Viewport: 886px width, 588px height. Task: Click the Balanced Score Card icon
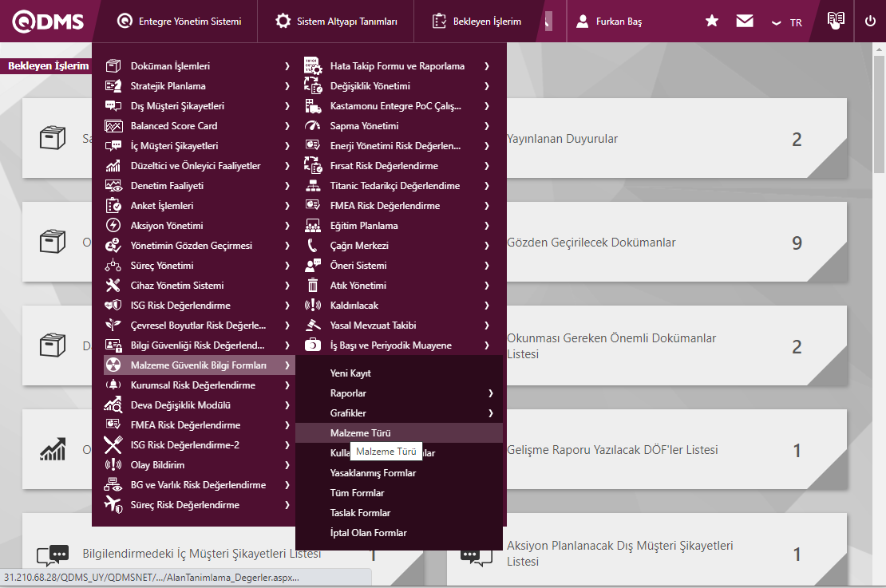tap(113, 126)
